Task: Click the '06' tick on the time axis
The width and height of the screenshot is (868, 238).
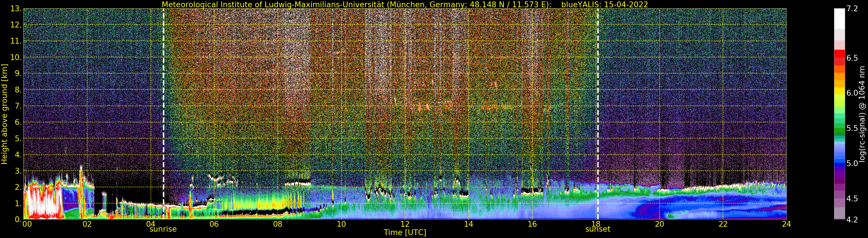Action: [x=214, y=224]
